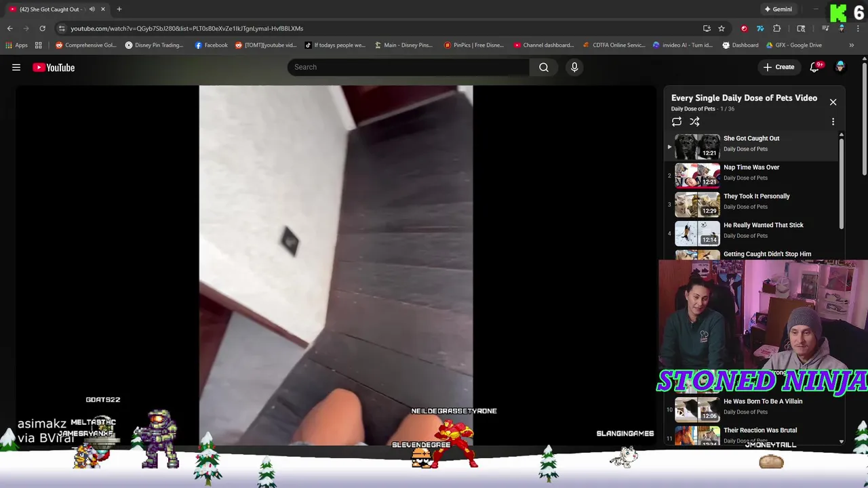The image size is (868, 488).
Task: Mute tab using the speaker icon
Action: [x=92, y=9]
